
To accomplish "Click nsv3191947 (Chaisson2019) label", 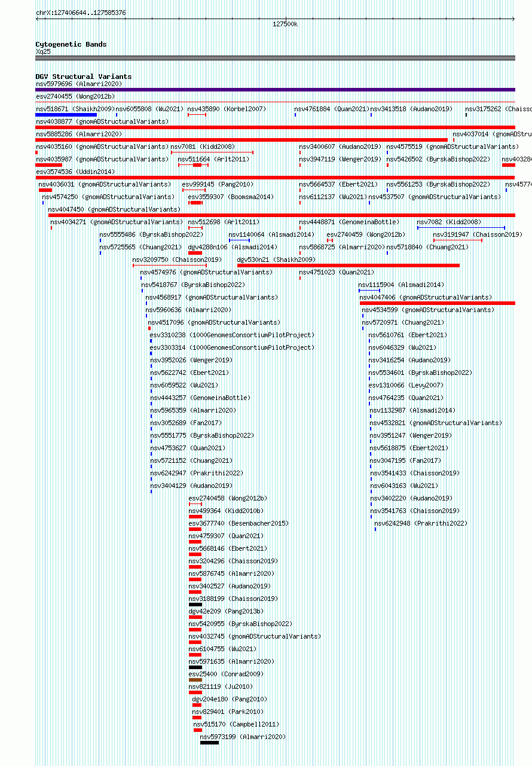I will pos(478,234).
